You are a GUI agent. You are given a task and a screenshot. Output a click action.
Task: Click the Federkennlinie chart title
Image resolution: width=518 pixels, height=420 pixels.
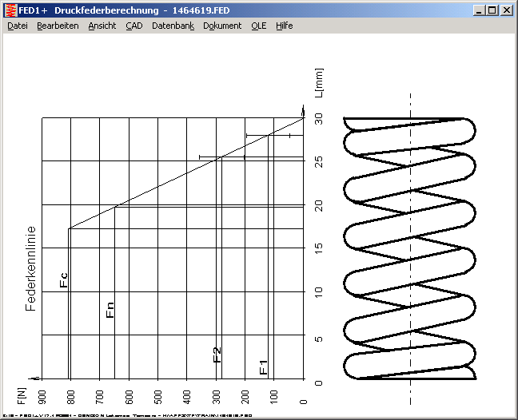point(32,267)
